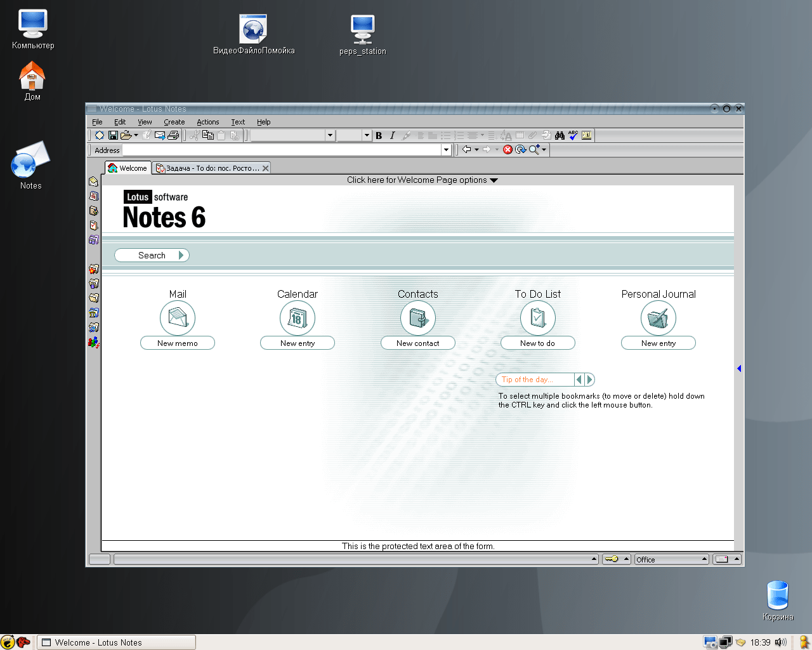Click the New memo button
Viewport: 812px width, 650px height.
(x=178, y=343)
